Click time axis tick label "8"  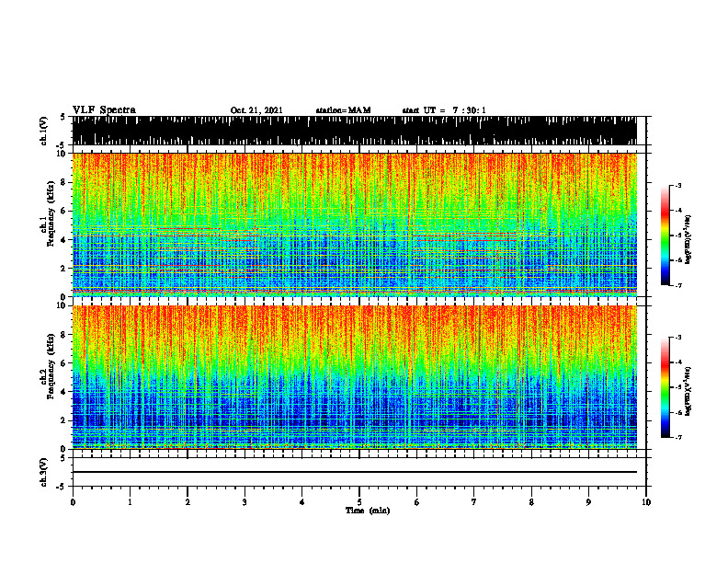(531, 502)
